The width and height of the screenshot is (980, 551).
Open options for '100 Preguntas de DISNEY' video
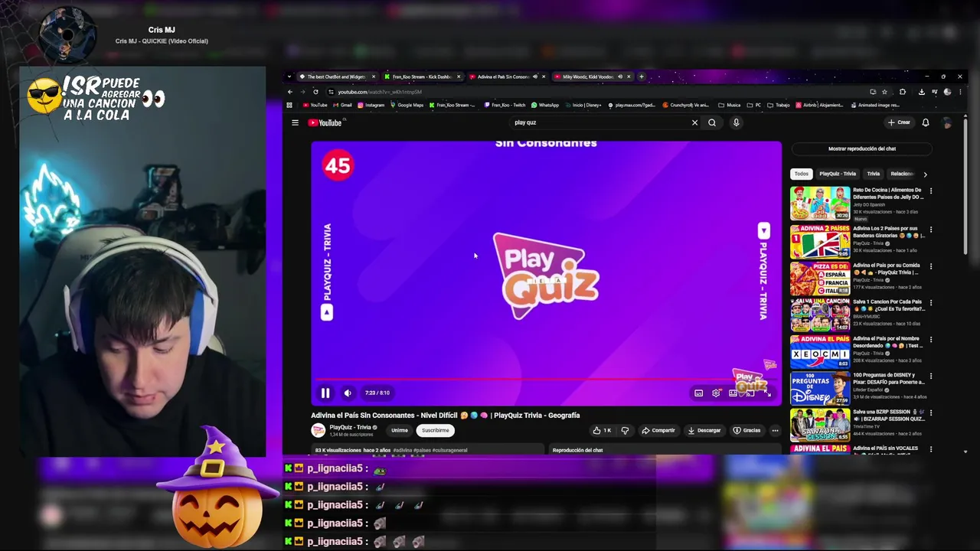(931, 376)
